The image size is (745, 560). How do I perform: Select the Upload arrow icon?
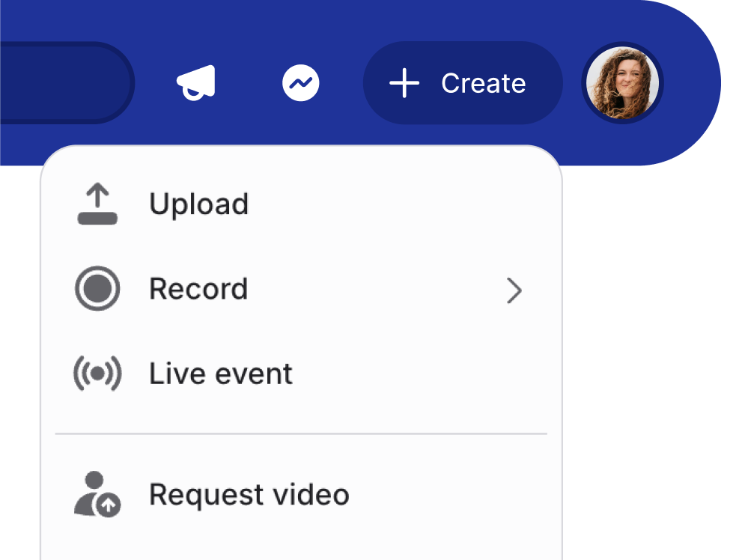(x=97, y=203)
